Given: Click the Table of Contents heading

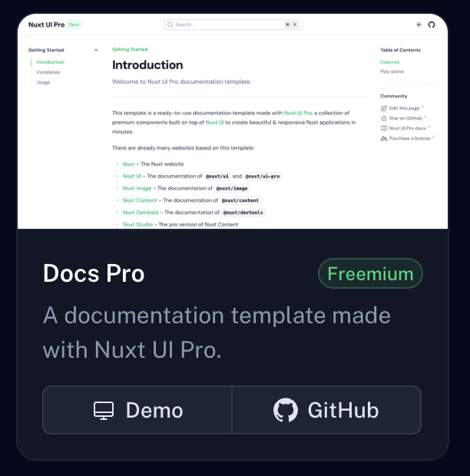Looking at the screenshot, I should 400,50.
